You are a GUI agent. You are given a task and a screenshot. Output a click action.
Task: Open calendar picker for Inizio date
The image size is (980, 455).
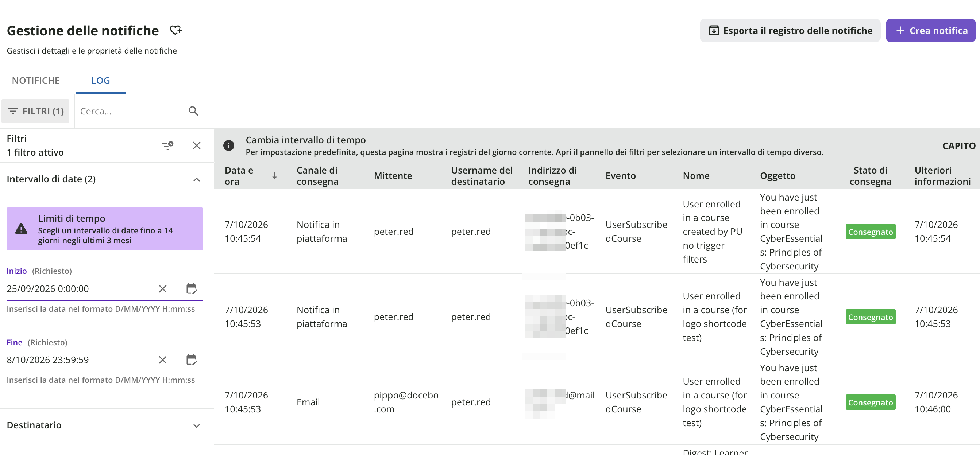(x=191, y=288)
